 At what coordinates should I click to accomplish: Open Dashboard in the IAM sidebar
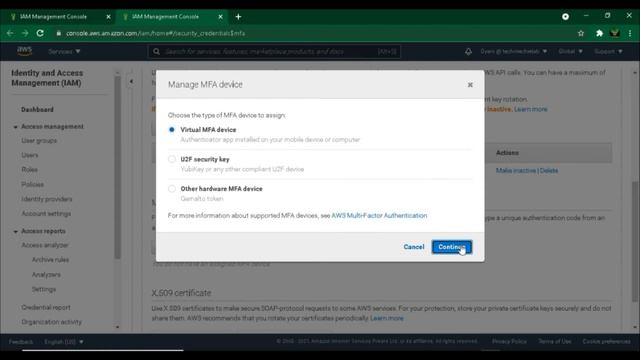click(37, 109)
